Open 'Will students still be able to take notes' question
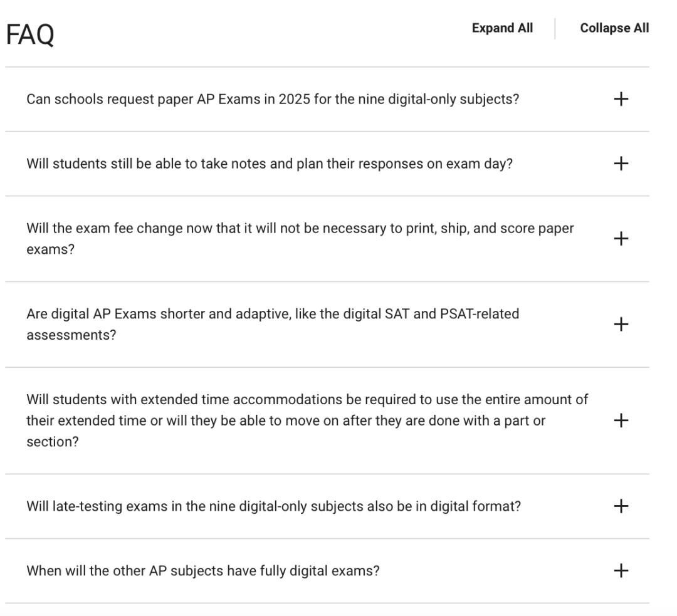 coord(270,164)
